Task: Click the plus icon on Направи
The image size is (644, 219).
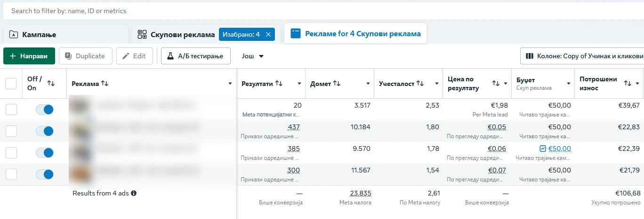Action: pyautogui.click(x=13, y=56)
